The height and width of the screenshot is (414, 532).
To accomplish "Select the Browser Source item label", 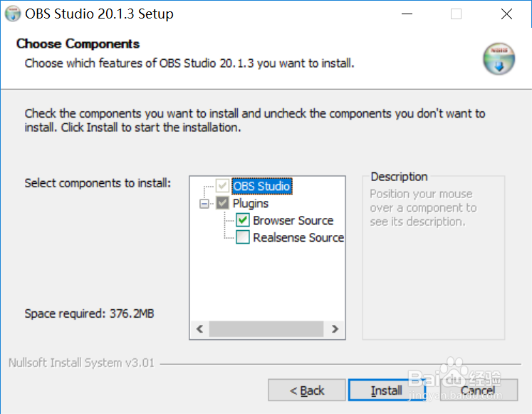I will click(x=293, y=221).
